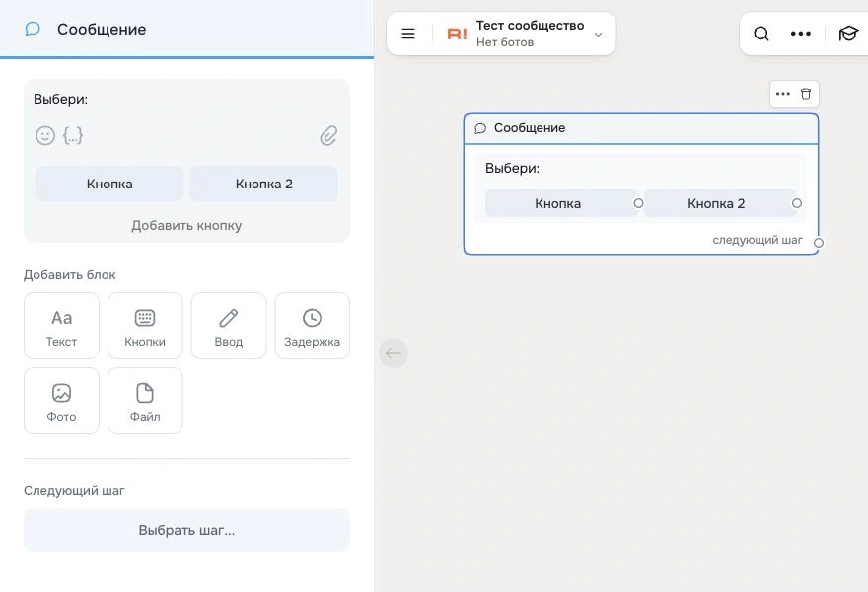Click the Следующий шаг section label
This screenshot has height=592, width=868.
[74, 490]
